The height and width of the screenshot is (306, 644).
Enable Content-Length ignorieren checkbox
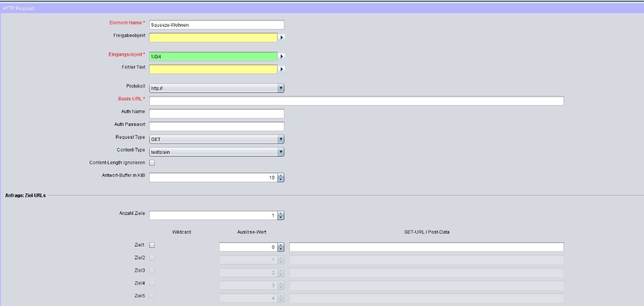tap(152, 162)
